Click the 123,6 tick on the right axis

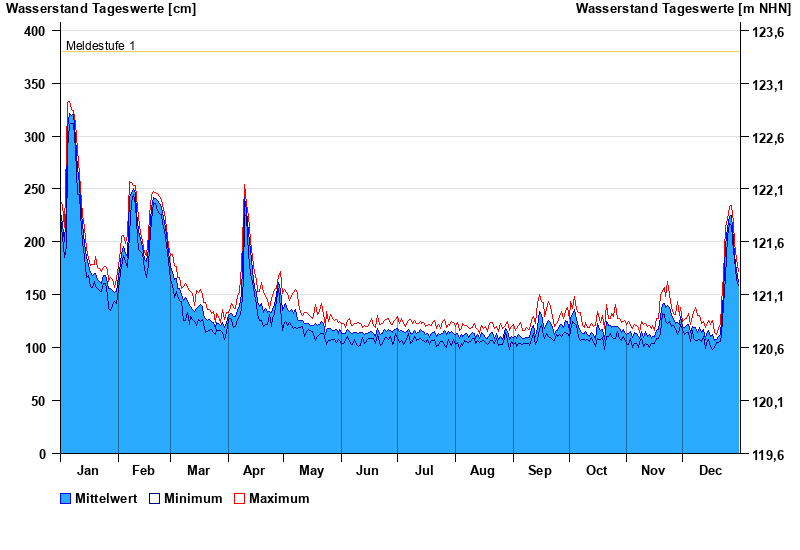pos(767,33)
